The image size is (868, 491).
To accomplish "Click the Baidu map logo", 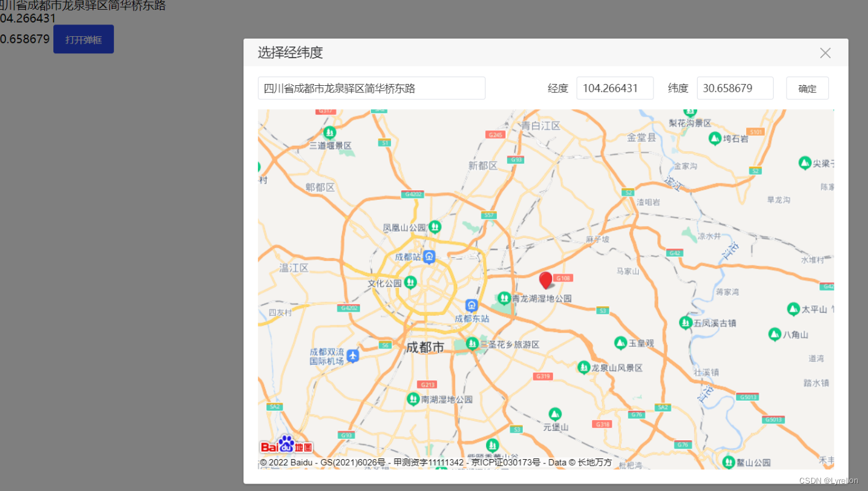I will click(x=286, y=445).
